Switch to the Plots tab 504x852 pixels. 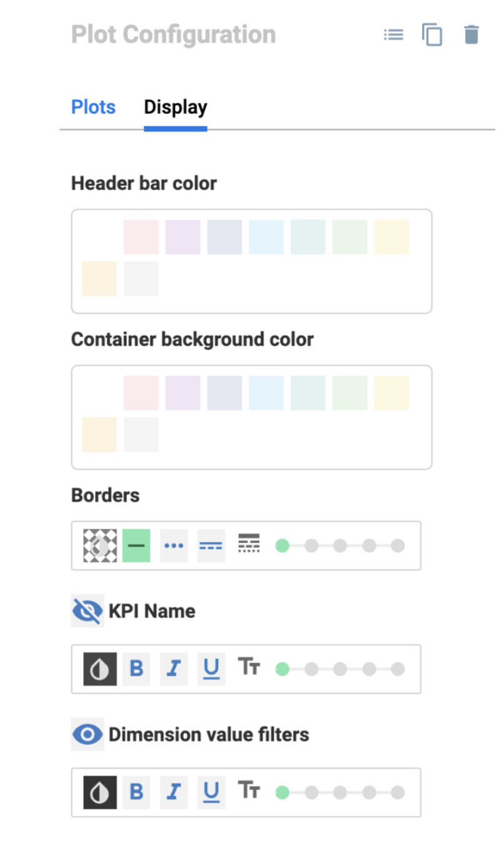pyautogui.click(x=93, y=107)
